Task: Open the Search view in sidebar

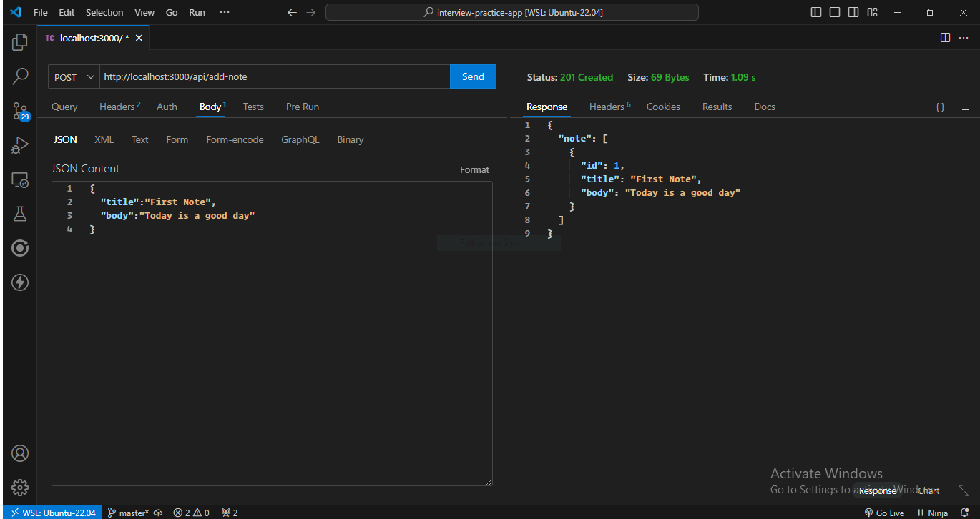Action: pos(20,76)
